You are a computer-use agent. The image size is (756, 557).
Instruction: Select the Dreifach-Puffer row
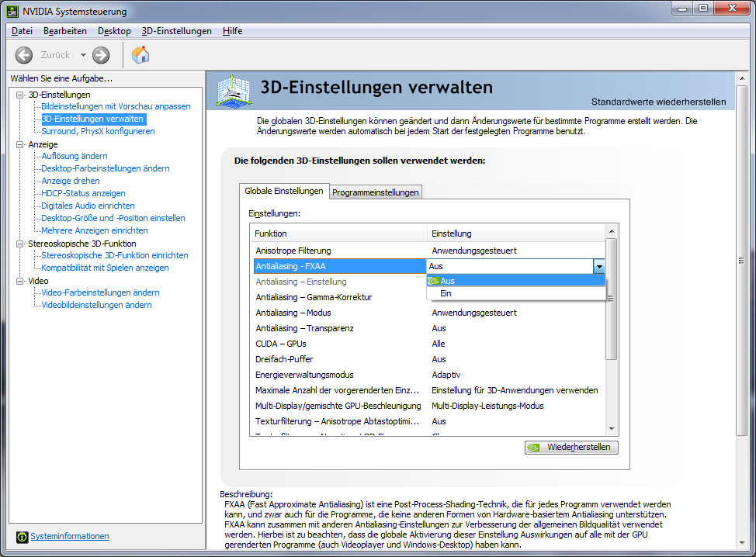click(x=429, y=359)
